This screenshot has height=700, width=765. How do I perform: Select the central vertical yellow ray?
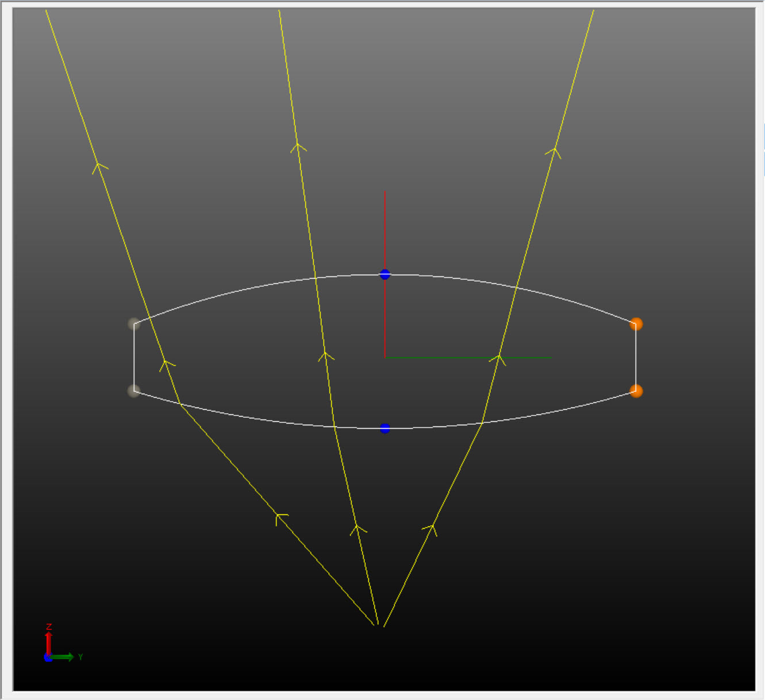click(297, 144)
